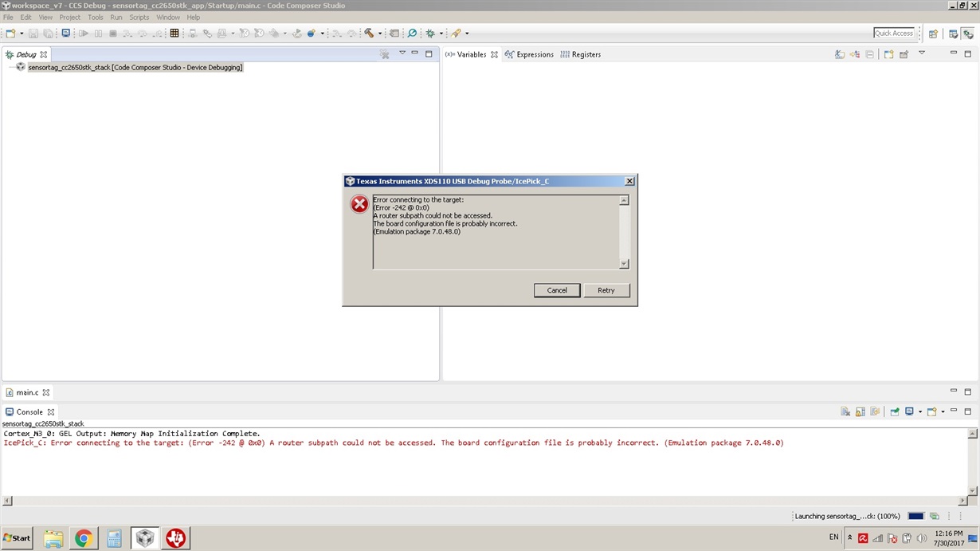Click the Clear Console icon
Viewport: 980px width, 551px height.
click(845, 411)
